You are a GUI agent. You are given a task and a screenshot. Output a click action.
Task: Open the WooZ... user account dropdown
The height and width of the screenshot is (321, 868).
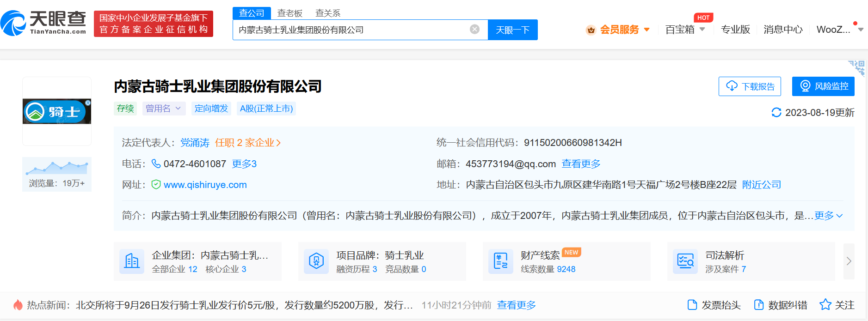tap(840, 30)
